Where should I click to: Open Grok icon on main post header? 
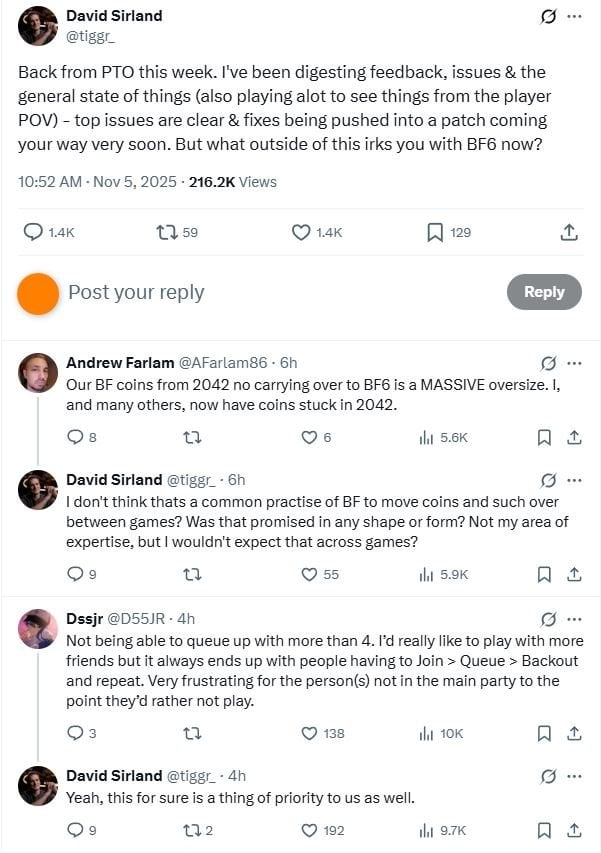coord(547,17)
